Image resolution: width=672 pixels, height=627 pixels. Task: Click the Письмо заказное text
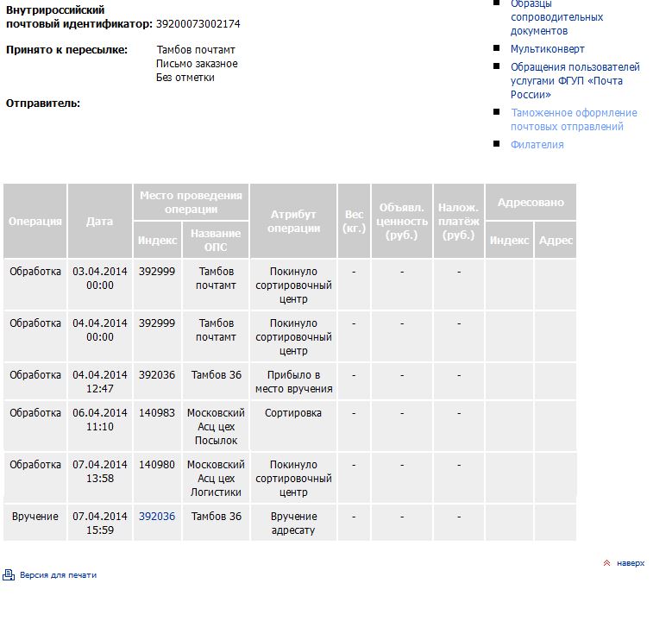point(197,64)
